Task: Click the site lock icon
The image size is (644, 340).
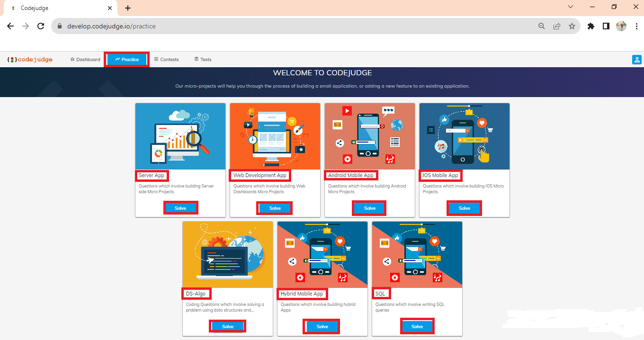Action: 60,27
